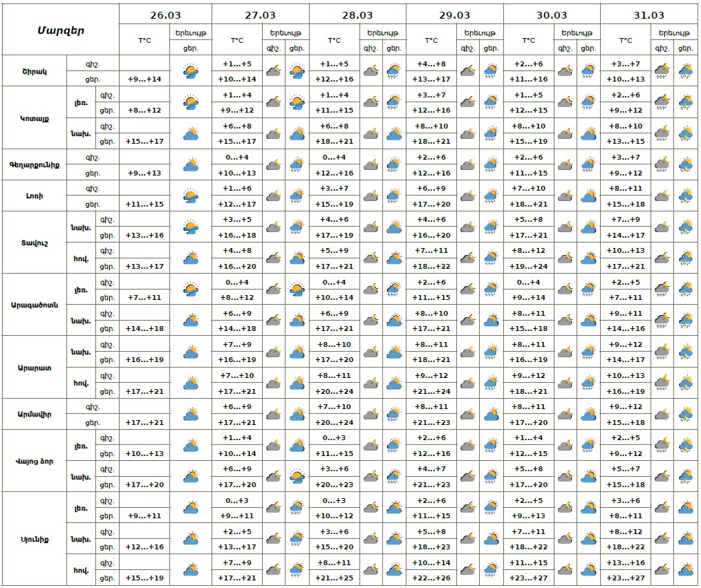Click Lori's daytime weather icon for 30.03

(588, 196)
